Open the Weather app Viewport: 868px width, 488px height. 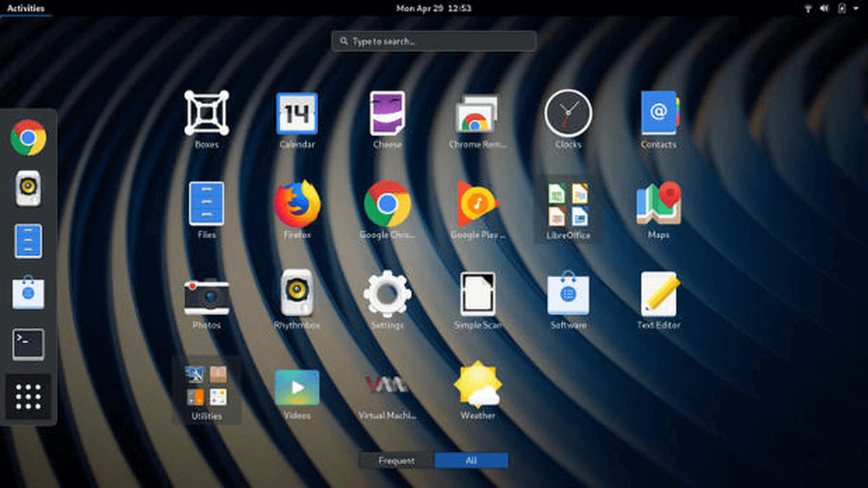point(478,387)
